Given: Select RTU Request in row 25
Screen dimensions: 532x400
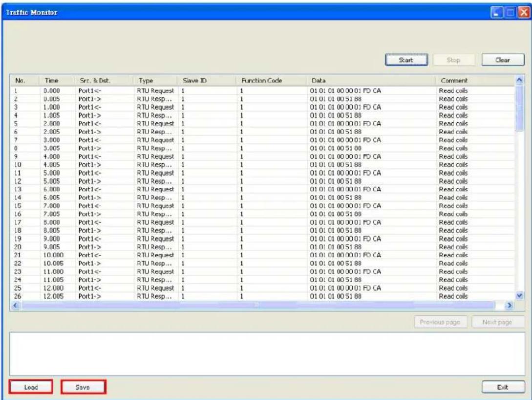Looking at the screenshot, I should [x=155, y=289].
